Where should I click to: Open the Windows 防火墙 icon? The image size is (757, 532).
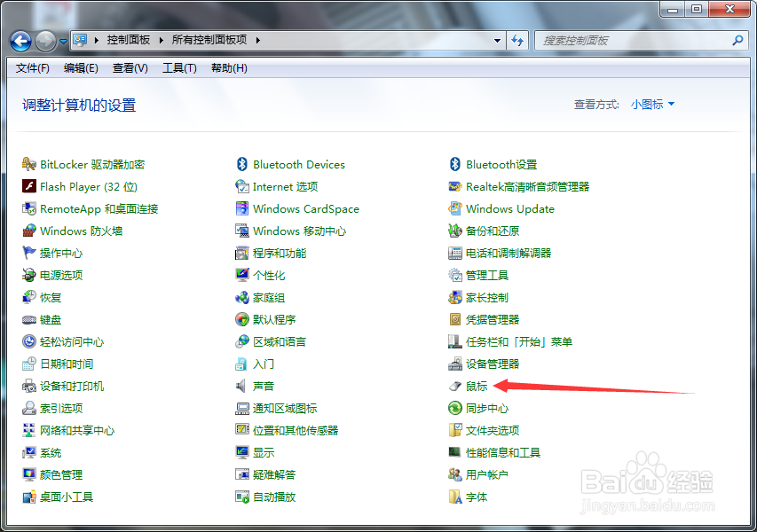click(29, 231)
